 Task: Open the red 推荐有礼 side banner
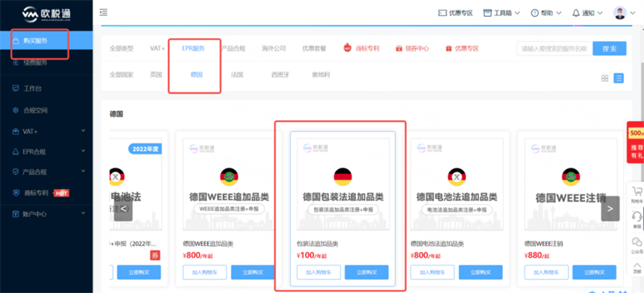pos(636,142)
